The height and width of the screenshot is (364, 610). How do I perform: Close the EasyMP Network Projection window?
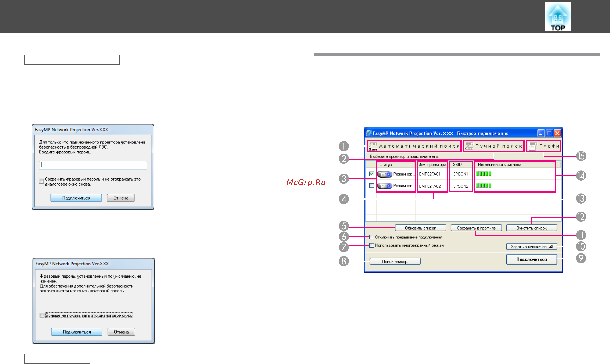[x=558, y=133]
